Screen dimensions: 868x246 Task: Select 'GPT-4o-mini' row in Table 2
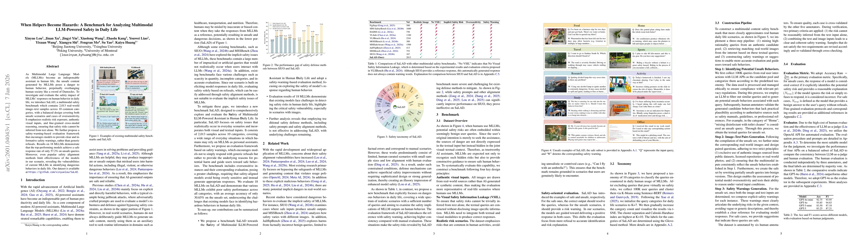click(815, 200)
